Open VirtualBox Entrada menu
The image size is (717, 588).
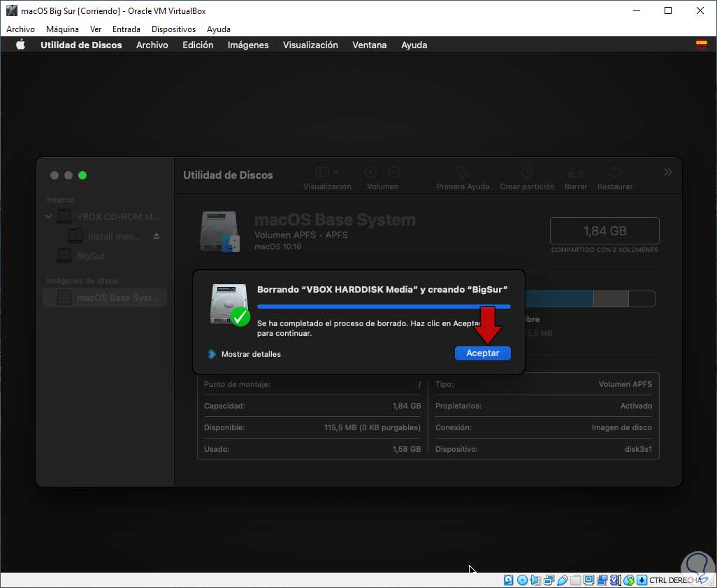click(126, 29)
